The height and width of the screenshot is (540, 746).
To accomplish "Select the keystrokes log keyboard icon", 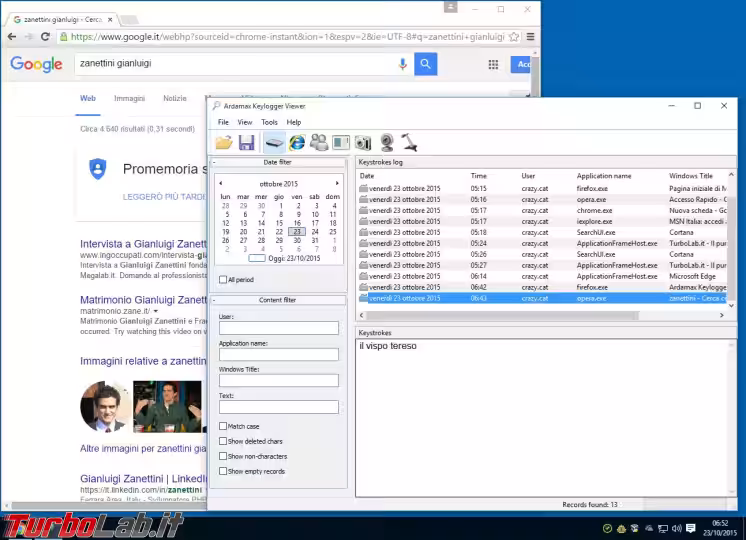I will (273, 143).
